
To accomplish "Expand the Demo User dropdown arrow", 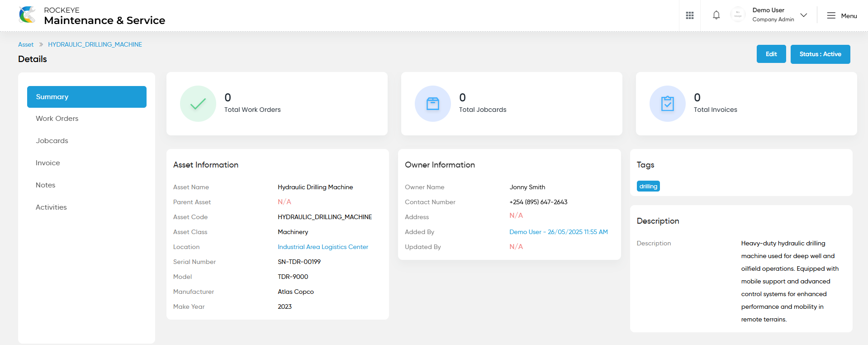I will [804, 15].
